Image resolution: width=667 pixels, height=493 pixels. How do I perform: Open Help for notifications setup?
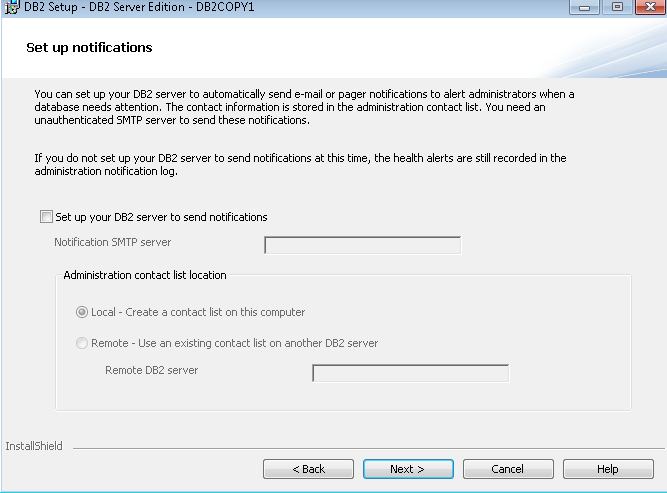point(608,469)
